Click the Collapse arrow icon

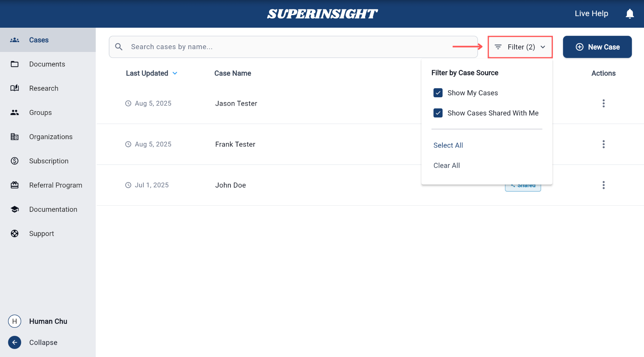tap(14, 343)
